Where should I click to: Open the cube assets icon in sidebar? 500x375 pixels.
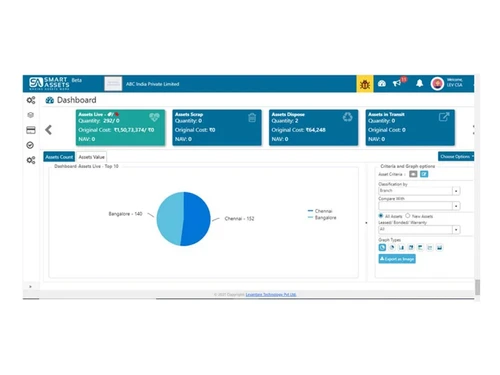tap(31, 115)
